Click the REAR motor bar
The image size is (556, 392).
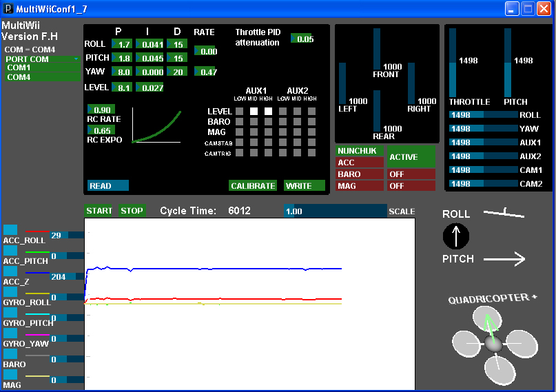tap(377, 111)
